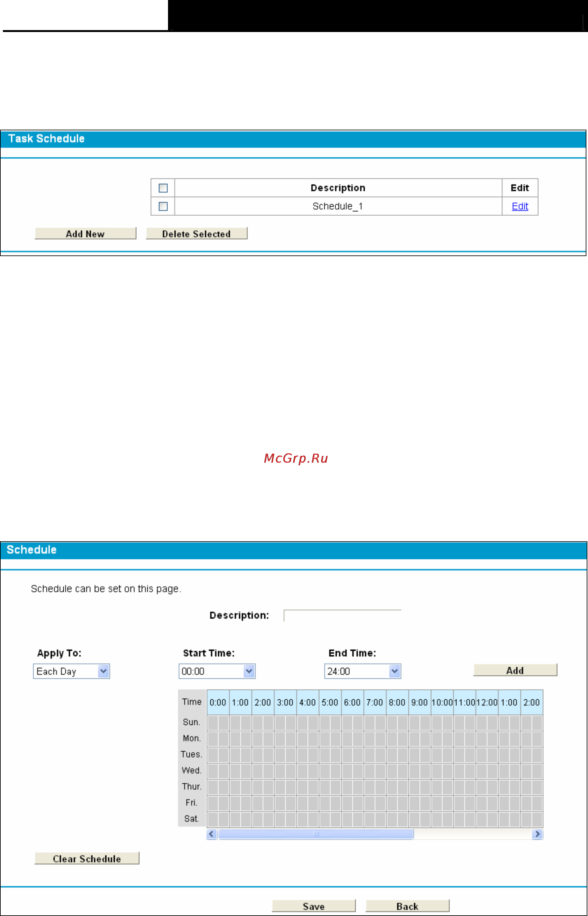Click the Fri. row label
This screenshot has height=916, width=588.
pos(192,803)
